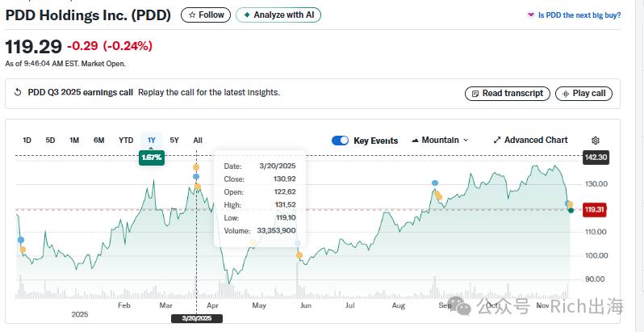
Task: Click the earnings call replay icon
Action: click(x=18, y=92)
